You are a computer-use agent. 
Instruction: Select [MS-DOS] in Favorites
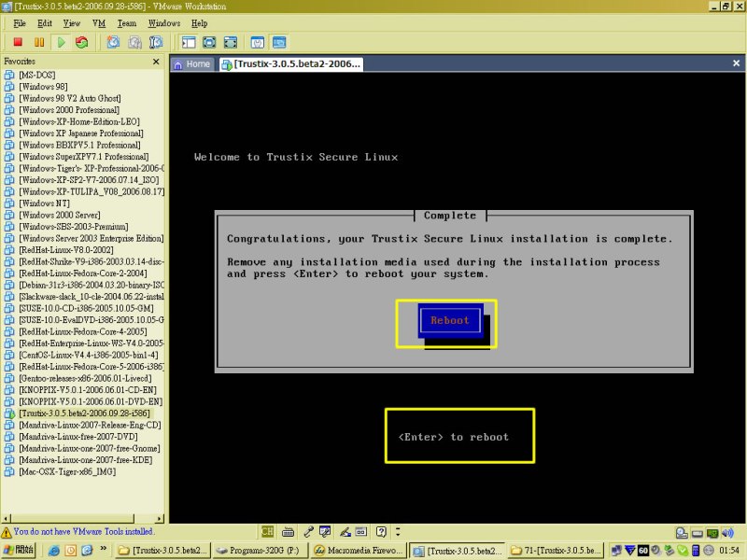pyautogui.click(x=36, y=76)
